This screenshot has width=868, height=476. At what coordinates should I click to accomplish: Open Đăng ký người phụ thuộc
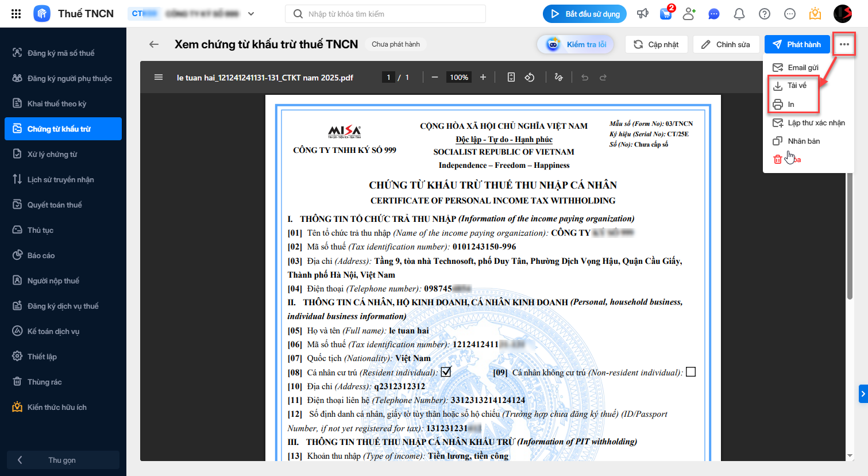[x=63, y=78]
